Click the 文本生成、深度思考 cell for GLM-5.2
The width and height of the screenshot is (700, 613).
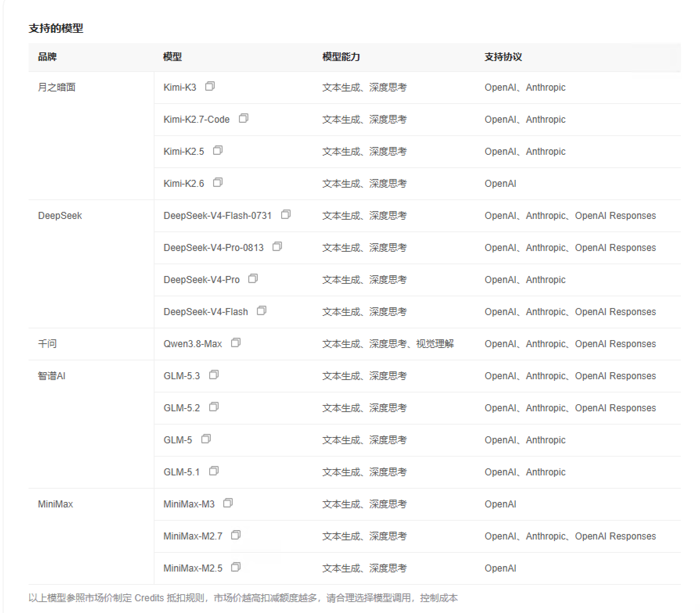tap(364, 408)
